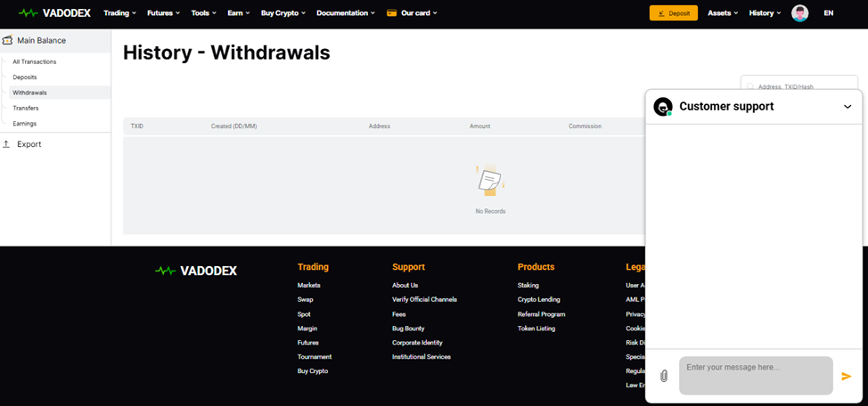The image size is (868, 406).
Task: Open Referral Program footer link
Action: click(x=542, y=314)
